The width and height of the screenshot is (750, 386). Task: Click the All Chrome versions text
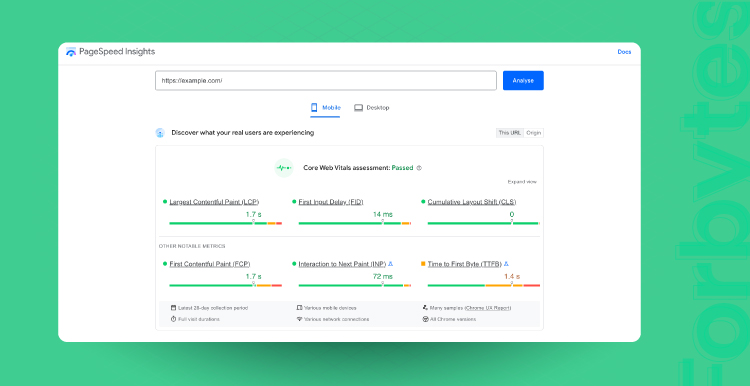tap(452, 319)
